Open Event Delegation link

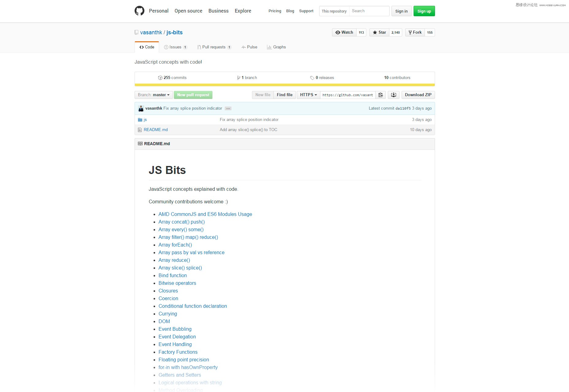tap(177, 337)
